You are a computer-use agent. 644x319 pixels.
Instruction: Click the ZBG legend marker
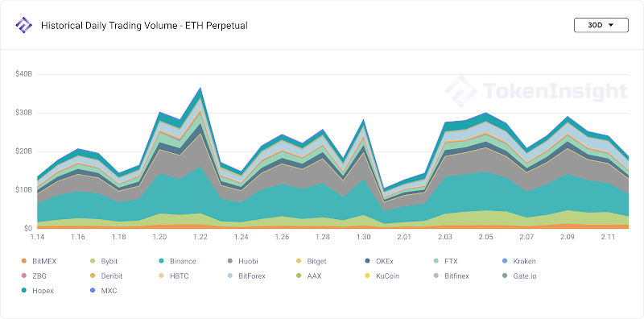click(x=24, y=275)
